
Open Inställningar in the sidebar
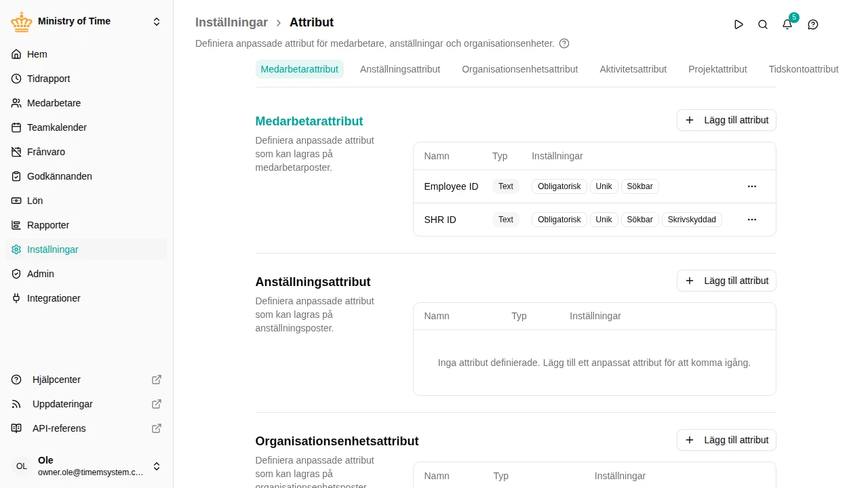pyautogui.click(x=86, y=249)
